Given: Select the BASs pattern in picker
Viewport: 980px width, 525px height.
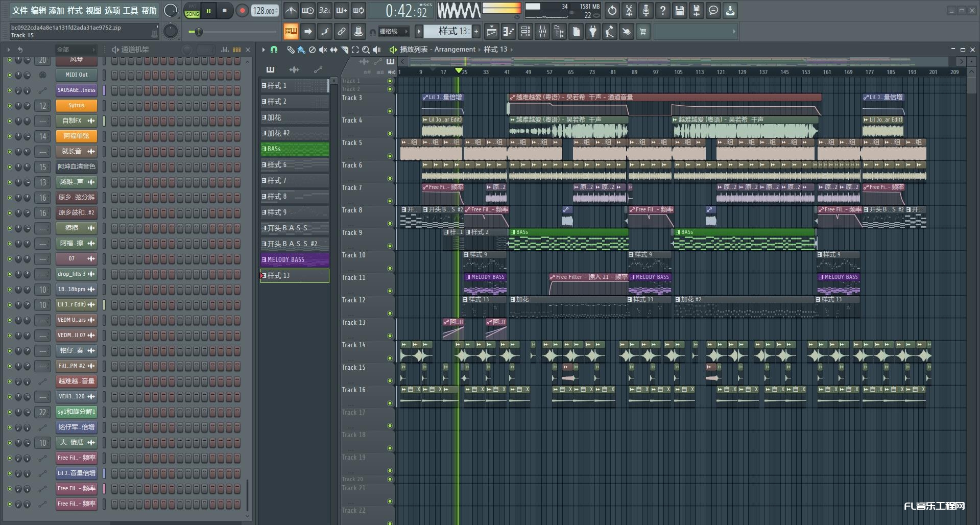Looking at the screenshot, I should (x=295, y=149).
